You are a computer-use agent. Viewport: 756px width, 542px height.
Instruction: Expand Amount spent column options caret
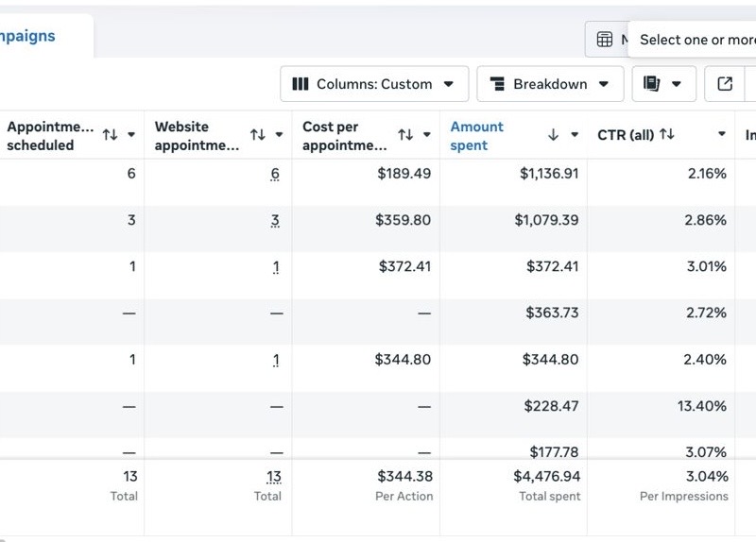coord(575,134)
